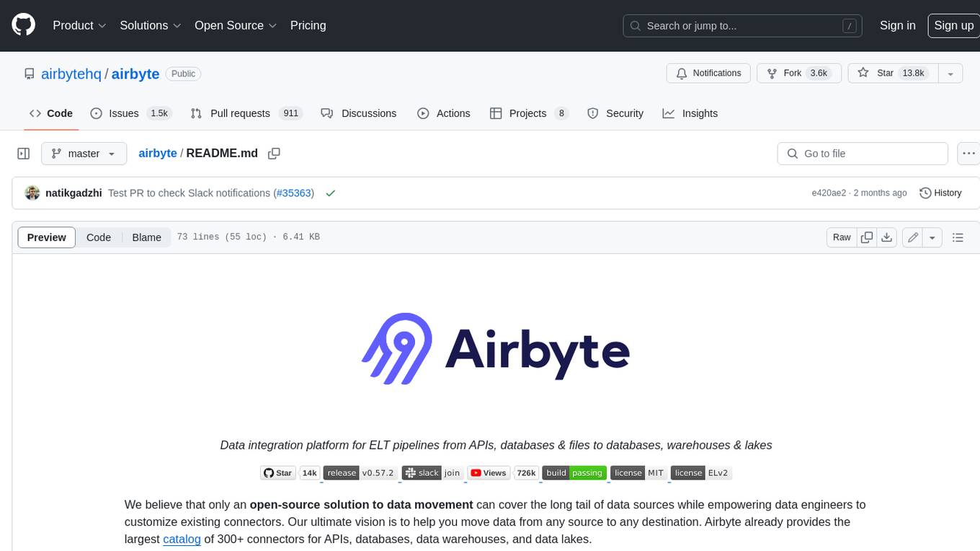The height and width of the screenshot is (551, 980).
Task: Download the raw file
Action: (887, 237)
